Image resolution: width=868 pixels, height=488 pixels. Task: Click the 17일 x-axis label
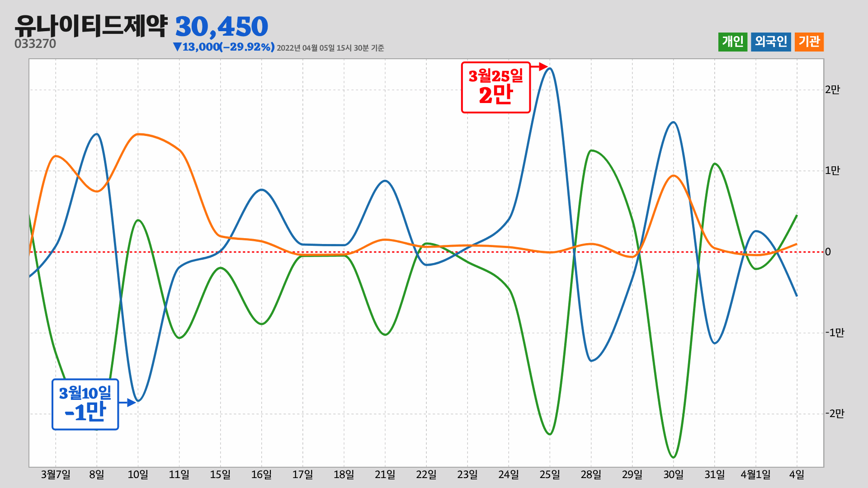point(302,475)
